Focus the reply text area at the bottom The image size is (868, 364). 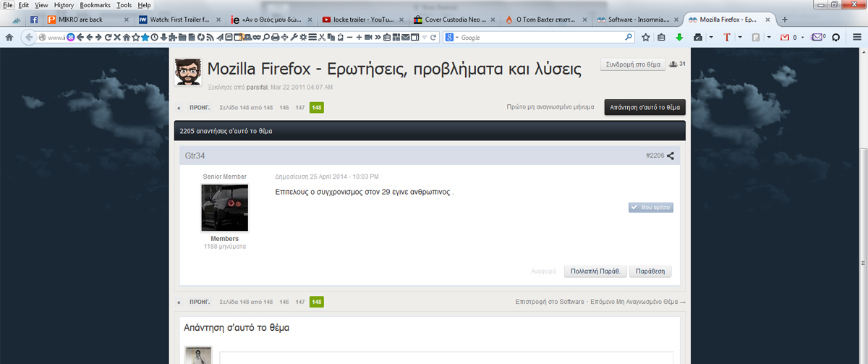[446, 358]
